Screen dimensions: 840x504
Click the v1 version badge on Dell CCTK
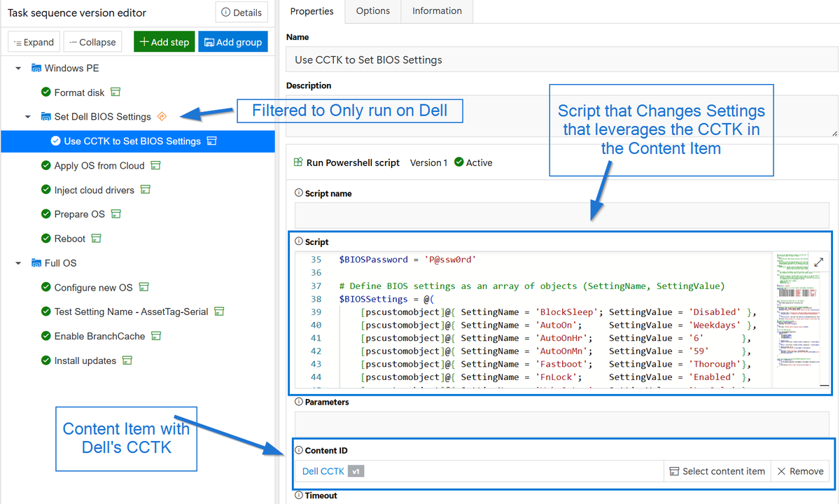tap(356, 471)
